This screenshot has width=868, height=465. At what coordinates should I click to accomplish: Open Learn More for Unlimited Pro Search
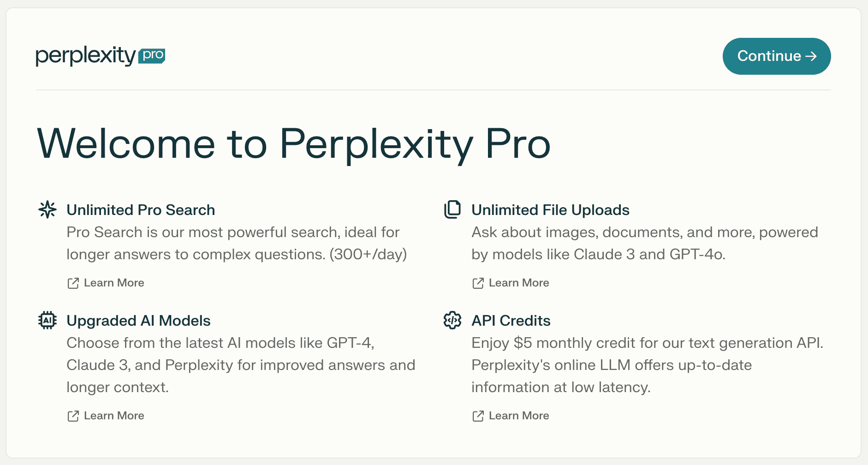[x=114, y=283]
